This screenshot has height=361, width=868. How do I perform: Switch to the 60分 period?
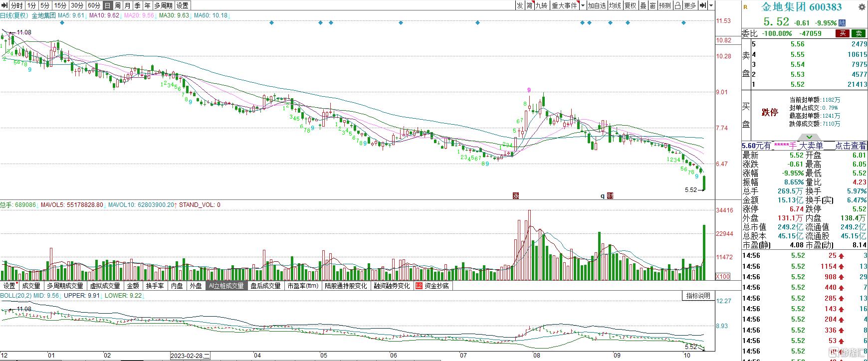(94, 5)
